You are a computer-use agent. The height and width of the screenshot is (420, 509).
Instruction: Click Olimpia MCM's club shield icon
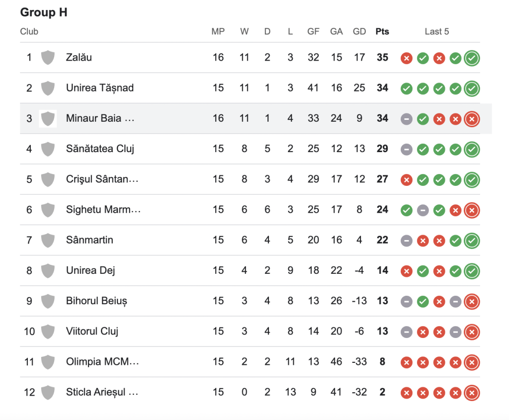48,362
